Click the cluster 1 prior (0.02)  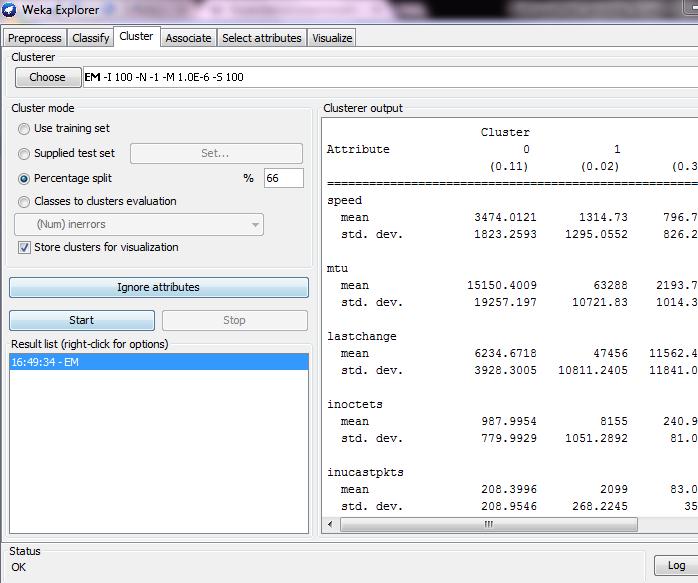point(600,166)
